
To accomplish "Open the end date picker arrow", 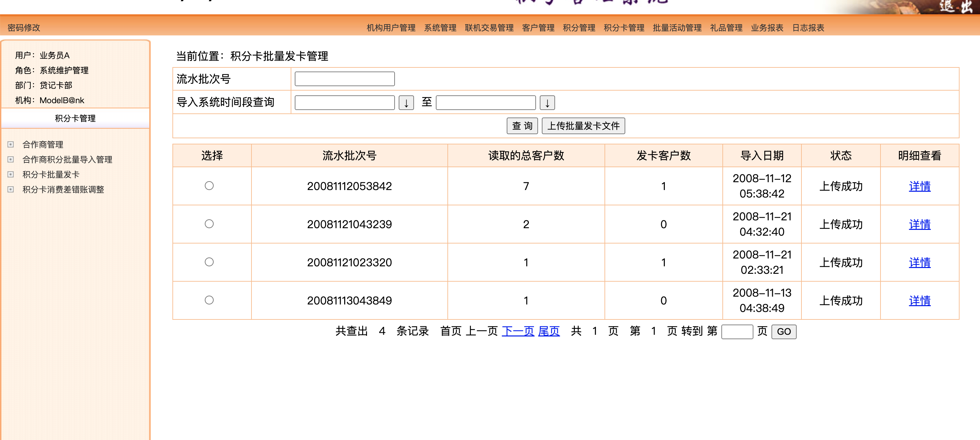I will point(547,103).
